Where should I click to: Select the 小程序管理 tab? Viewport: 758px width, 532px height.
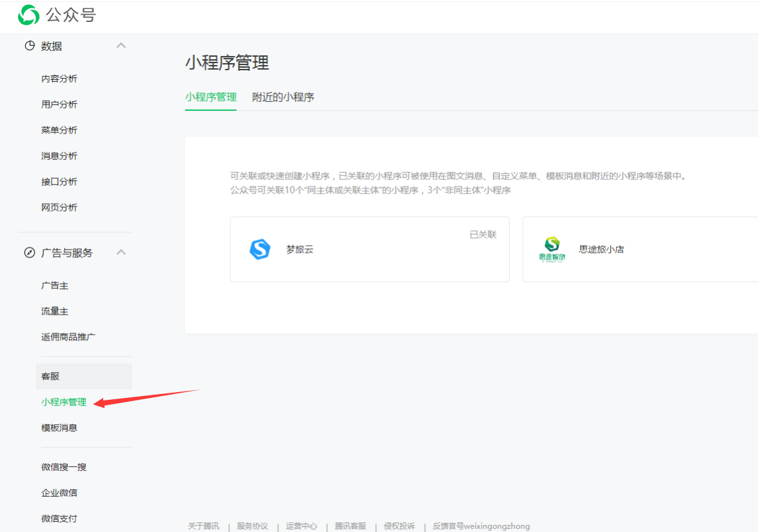210,97
